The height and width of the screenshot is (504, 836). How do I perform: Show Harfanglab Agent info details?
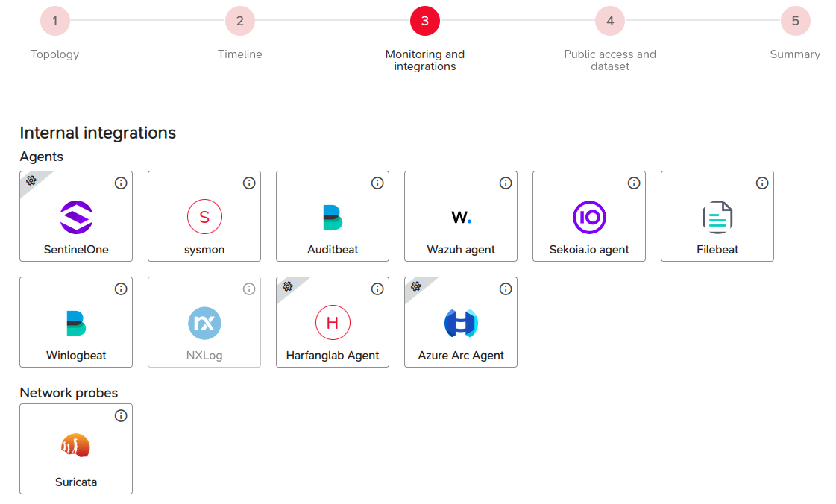(x=377, y=289)
